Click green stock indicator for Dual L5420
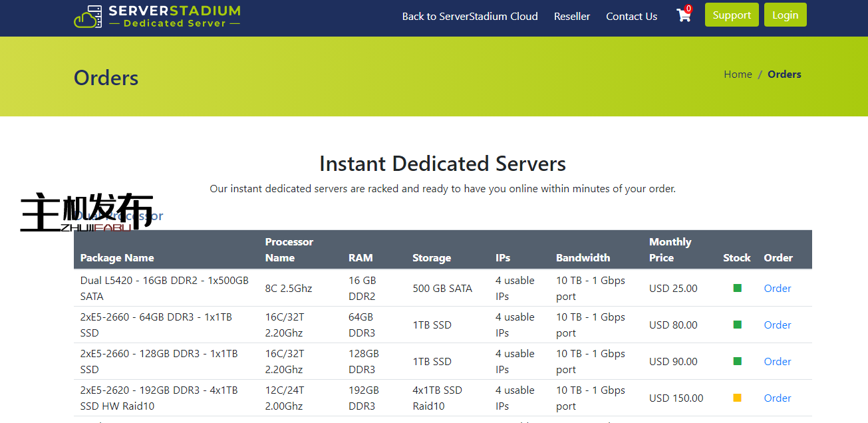 tap(737, 288)
